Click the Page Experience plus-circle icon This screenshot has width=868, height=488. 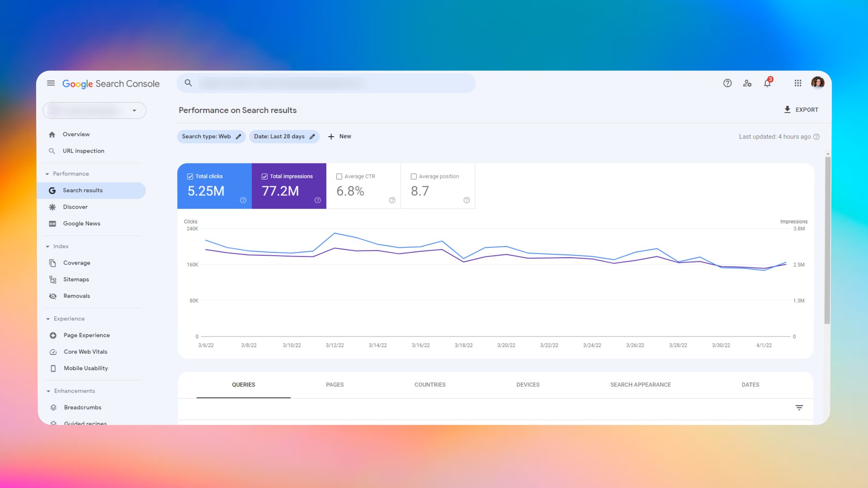53,335
